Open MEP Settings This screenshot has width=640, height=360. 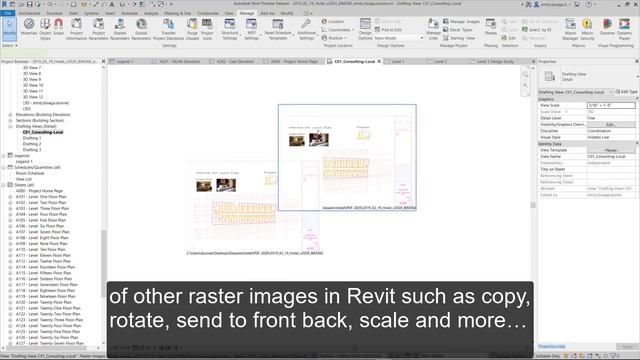point(251,29)
